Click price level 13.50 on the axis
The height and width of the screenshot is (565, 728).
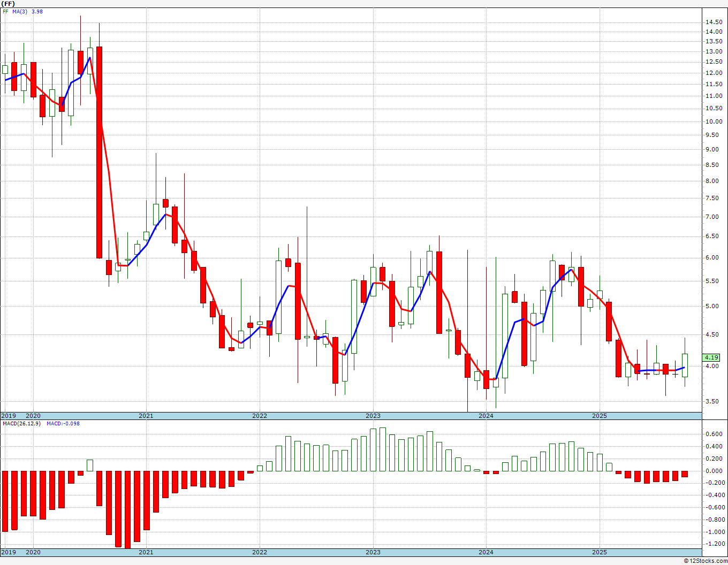click(x=713, y=41)
